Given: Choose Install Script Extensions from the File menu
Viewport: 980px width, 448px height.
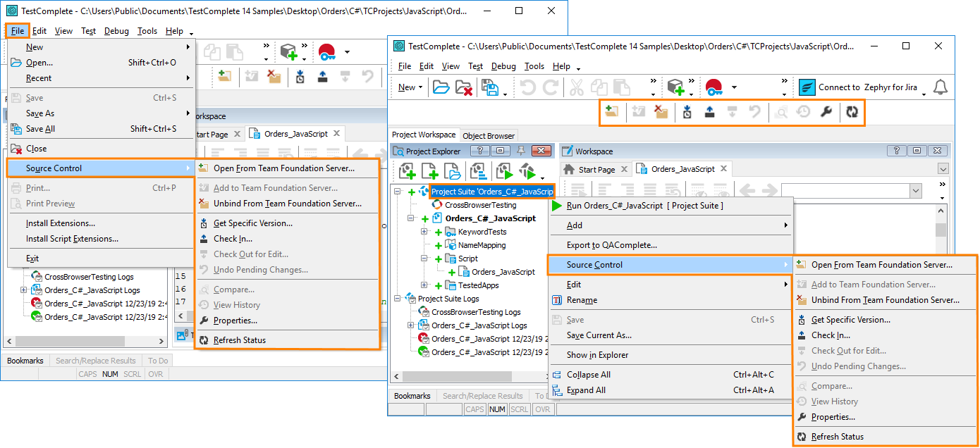Looking at the screenshot, I should click(72, 239).
